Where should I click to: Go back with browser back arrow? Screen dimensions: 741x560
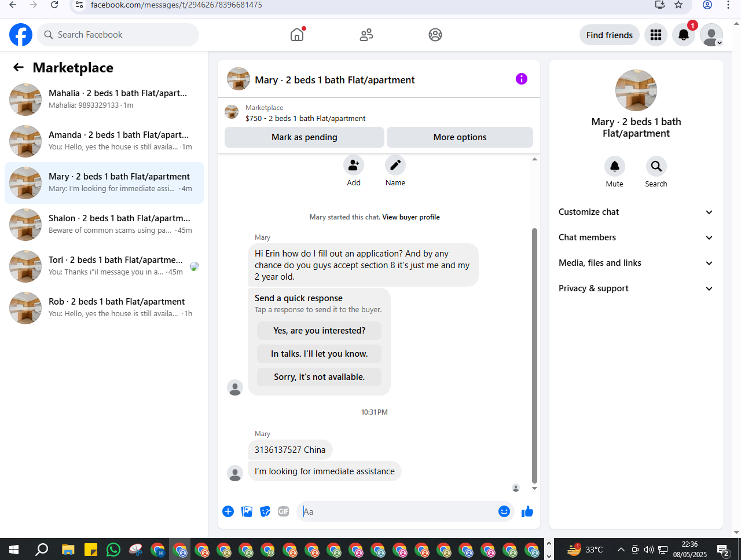(x=13, y=5)
